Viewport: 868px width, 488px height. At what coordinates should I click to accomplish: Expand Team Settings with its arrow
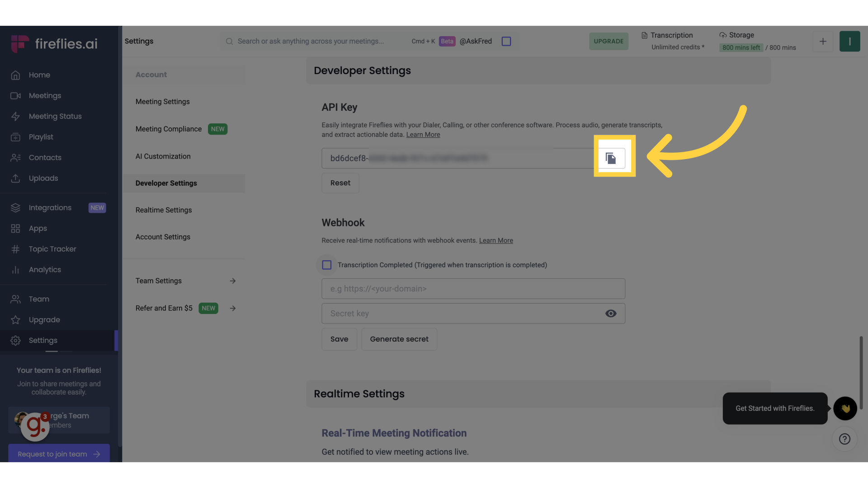click(232, 281)
